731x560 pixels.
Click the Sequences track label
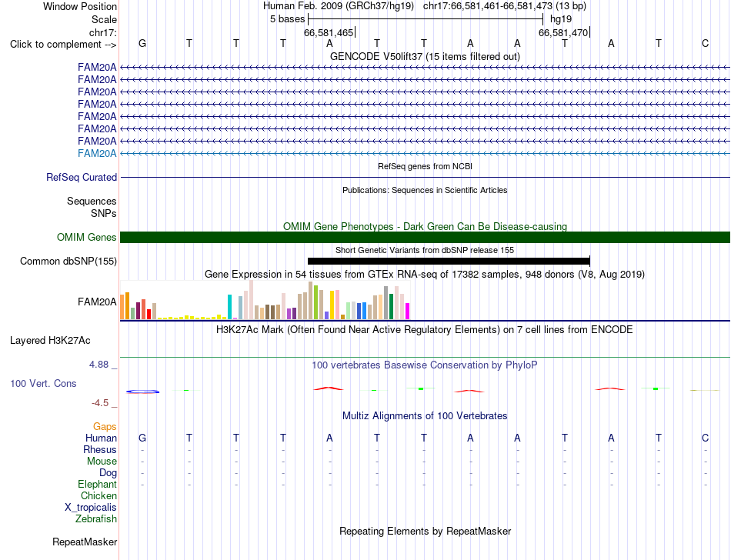[92, 202]
